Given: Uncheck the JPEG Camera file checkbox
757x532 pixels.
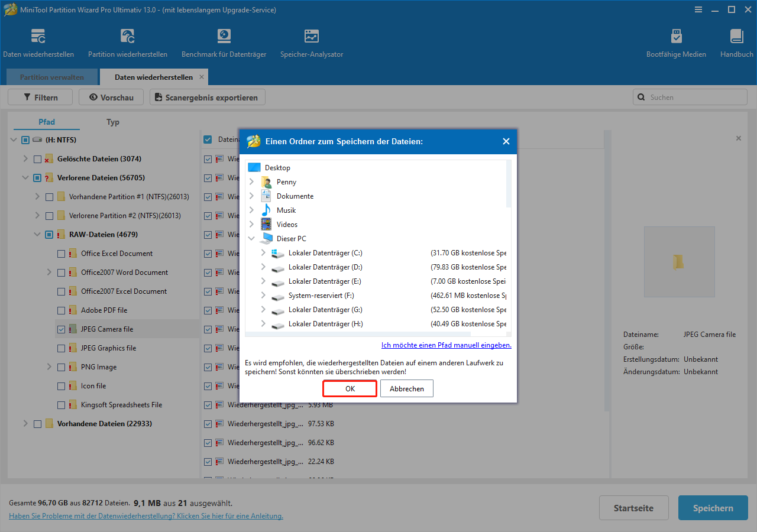Looking at the screenshot, I should point(61,329).
